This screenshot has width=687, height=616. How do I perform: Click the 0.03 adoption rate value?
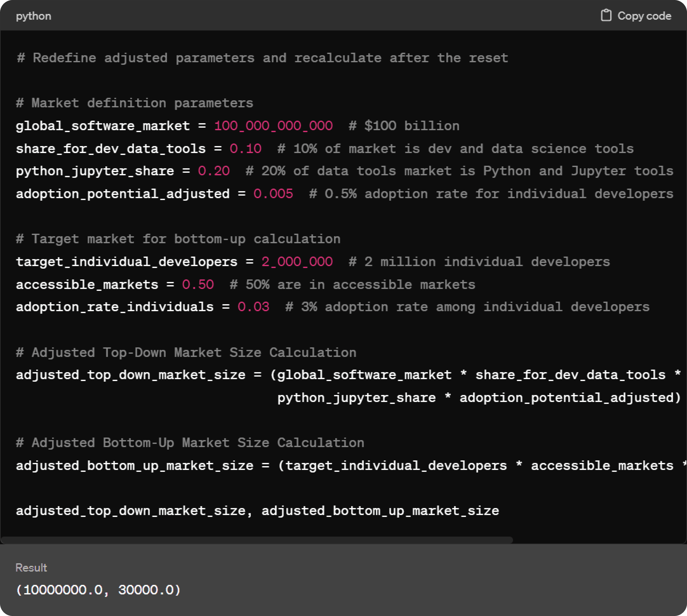253,307
